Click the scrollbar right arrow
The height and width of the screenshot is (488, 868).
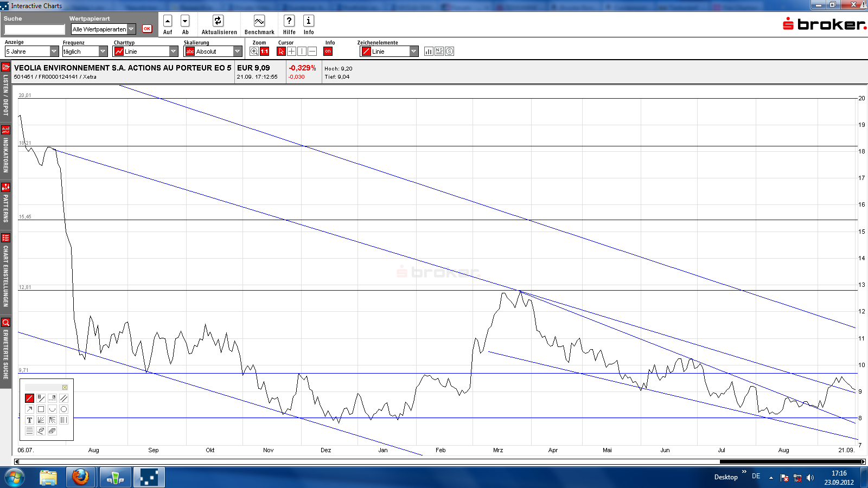863,461
